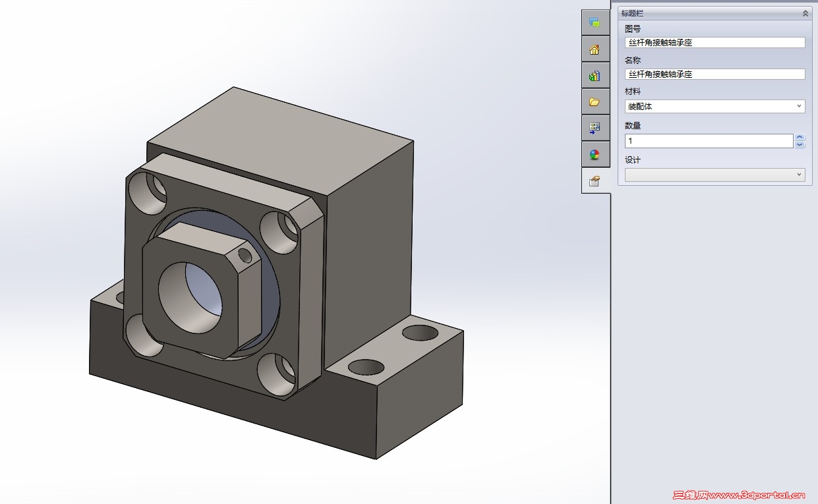This screenshot has width=818, height=504.
Task: Collapse the 标题栏 panel section
Action: 805,13
